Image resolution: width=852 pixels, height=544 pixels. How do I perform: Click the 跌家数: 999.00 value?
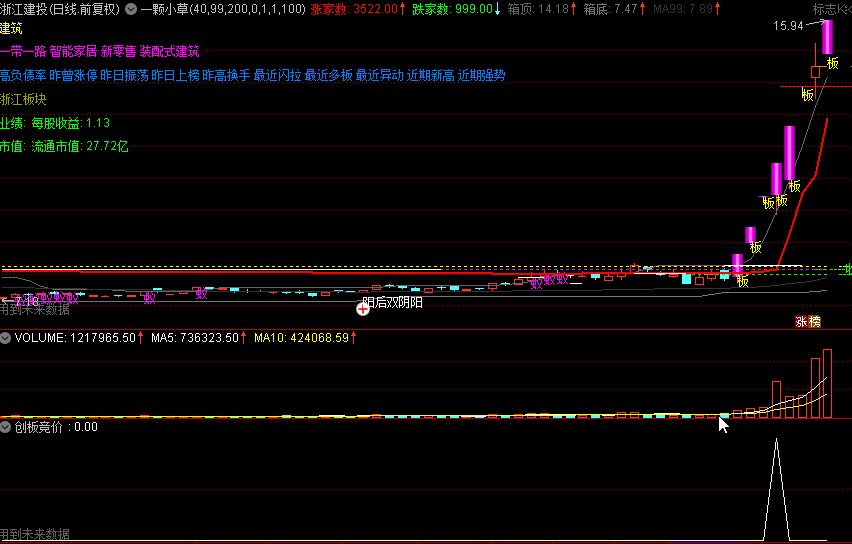456,9
